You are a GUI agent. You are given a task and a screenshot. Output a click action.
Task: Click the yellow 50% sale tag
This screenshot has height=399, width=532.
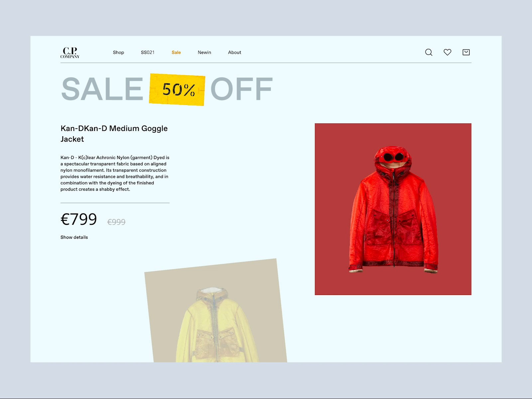pos(177,89)
